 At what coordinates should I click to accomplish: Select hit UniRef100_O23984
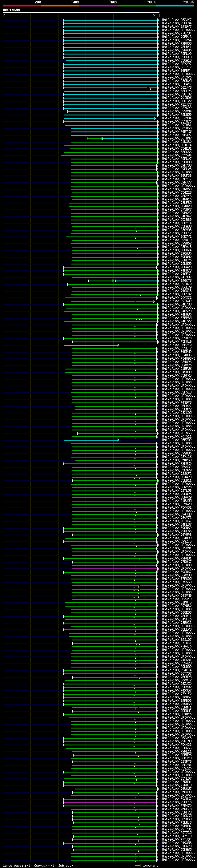pos(176,118)
